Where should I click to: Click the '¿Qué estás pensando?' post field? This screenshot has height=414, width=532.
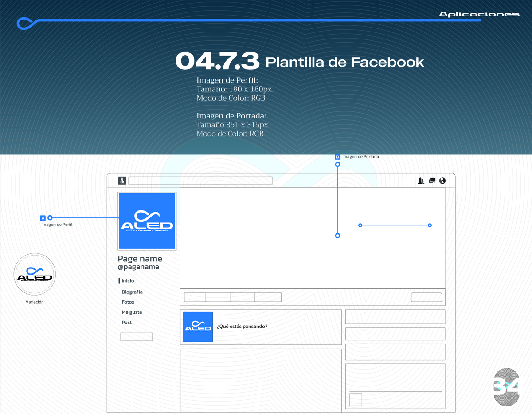[242, 327]
